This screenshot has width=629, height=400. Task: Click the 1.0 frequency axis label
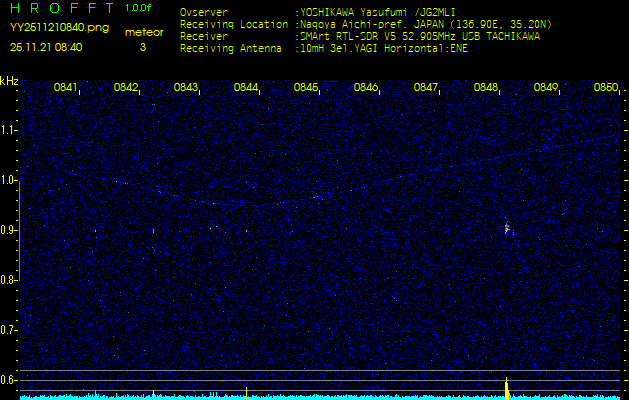pyautogui.click(x=9, y=180)
